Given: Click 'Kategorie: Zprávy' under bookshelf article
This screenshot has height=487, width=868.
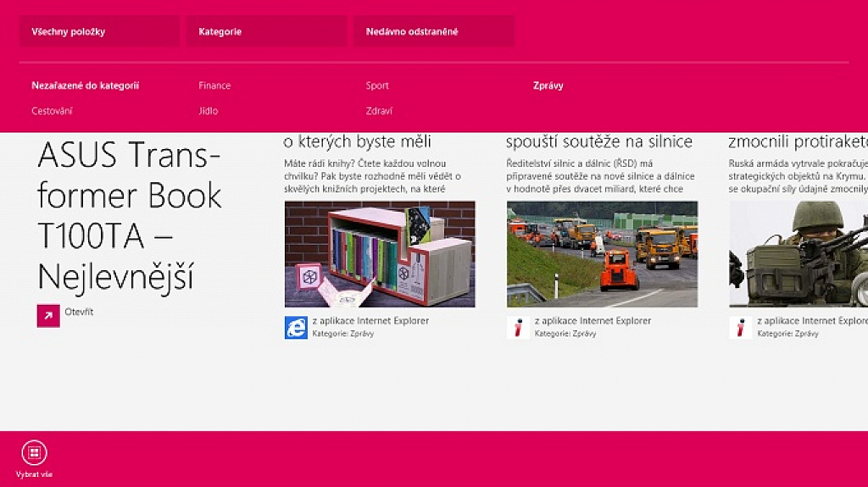Looking at the screenshot, I should pyautogui.click(x=343, y=334).
